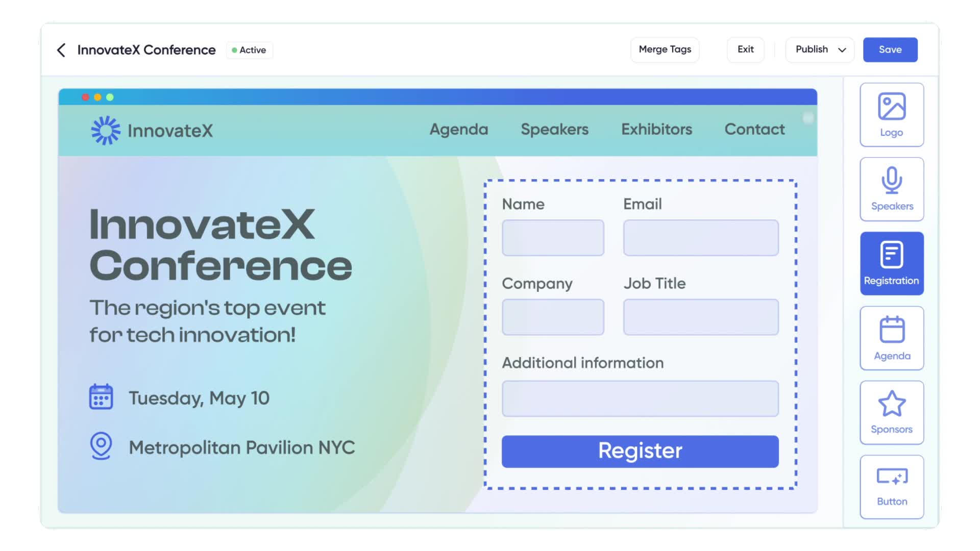Click the red dot in preview window bar
The height and width of the screenshot is (551, 980).
(x=85, y=97)
